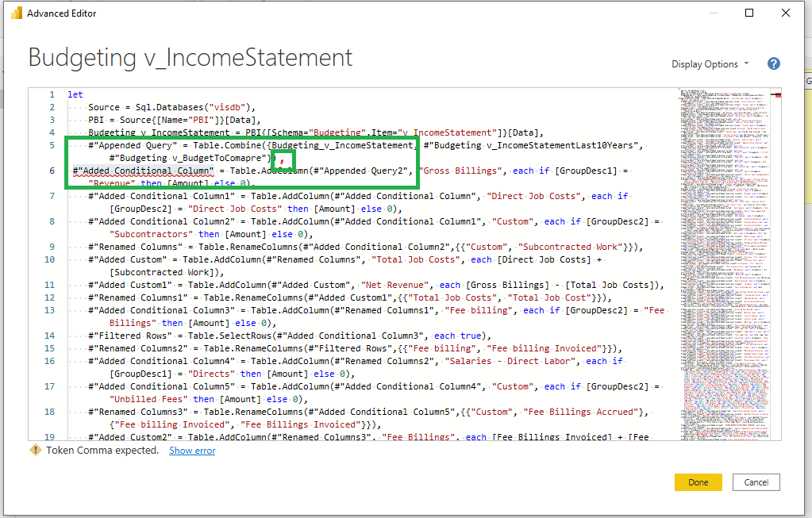Click the "Salaries - Direct Labor" string
The height and width of the screenshot is (518, 812).
point(510,361)
